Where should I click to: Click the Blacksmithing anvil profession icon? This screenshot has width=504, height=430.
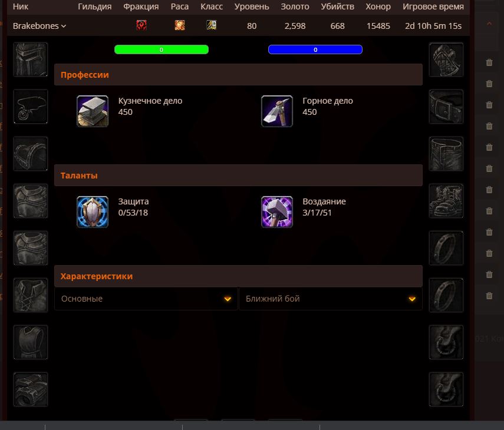click(x=93, y=111)
